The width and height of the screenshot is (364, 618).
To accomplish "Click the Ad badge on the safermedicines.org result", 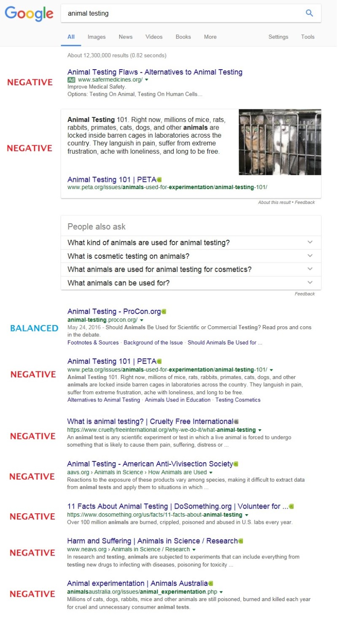I will (x=71, y=79).
